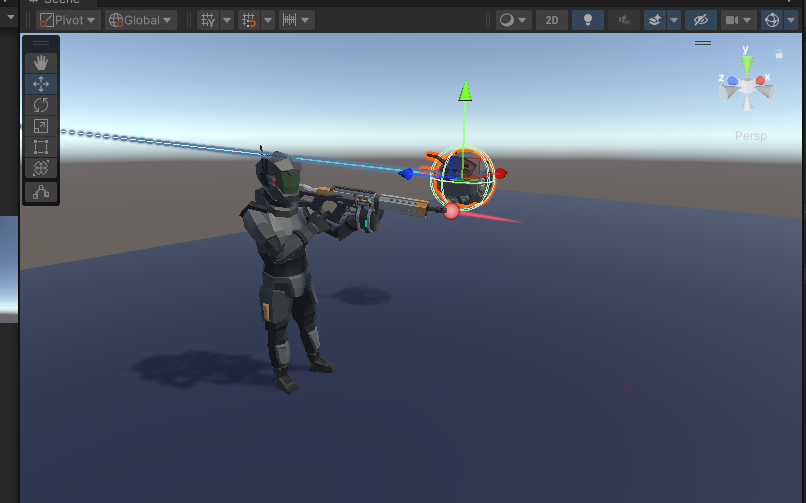The image size is (806, 503).
Task: Click the blue Z-axis move arrow handle
Action: 406,174
